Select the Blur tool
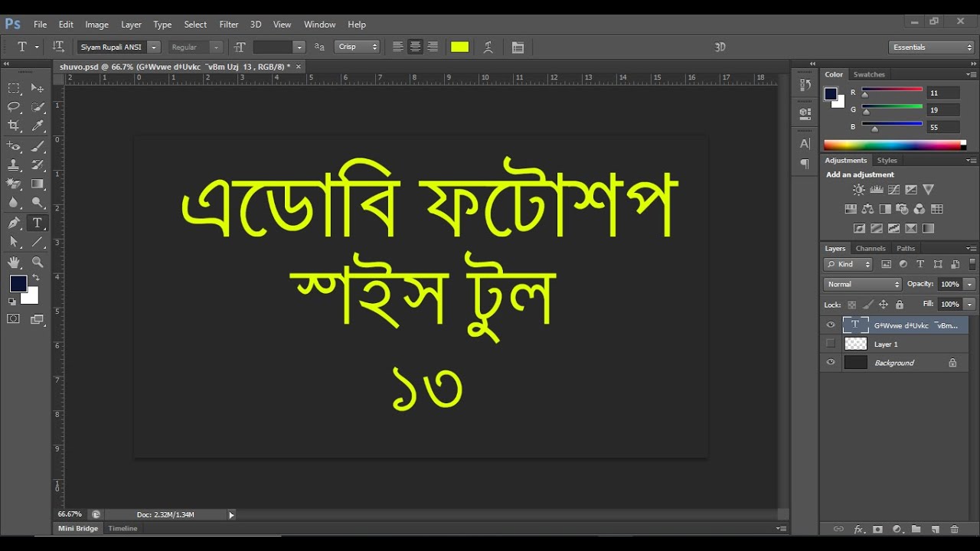The image size is (980, 551). [x=14, y=203]
